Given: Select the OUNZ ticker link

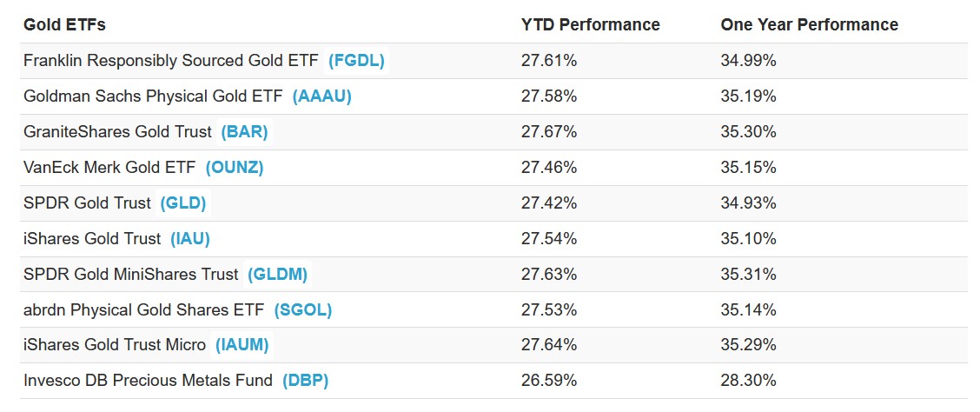Looking at the screenshot, I should (235, 168).
